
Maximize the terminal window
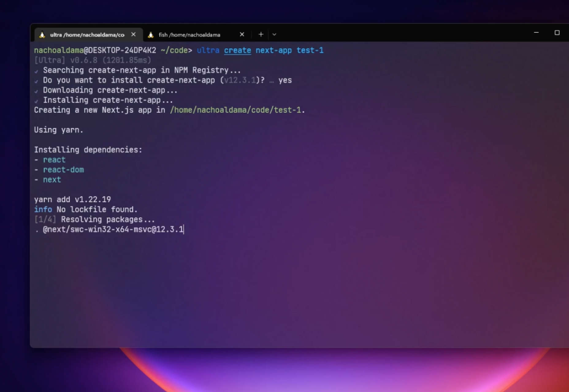click(557, 32)
